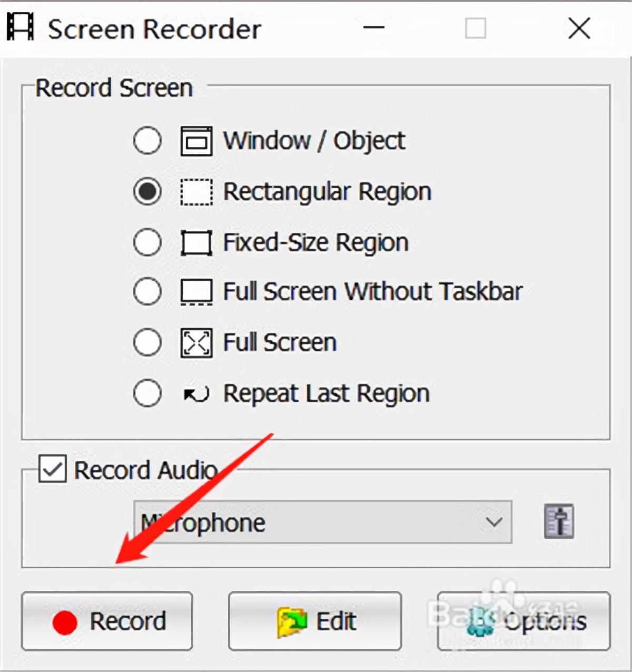
Task: Expand the audio source selection list
Action: (x=494, y=522)
